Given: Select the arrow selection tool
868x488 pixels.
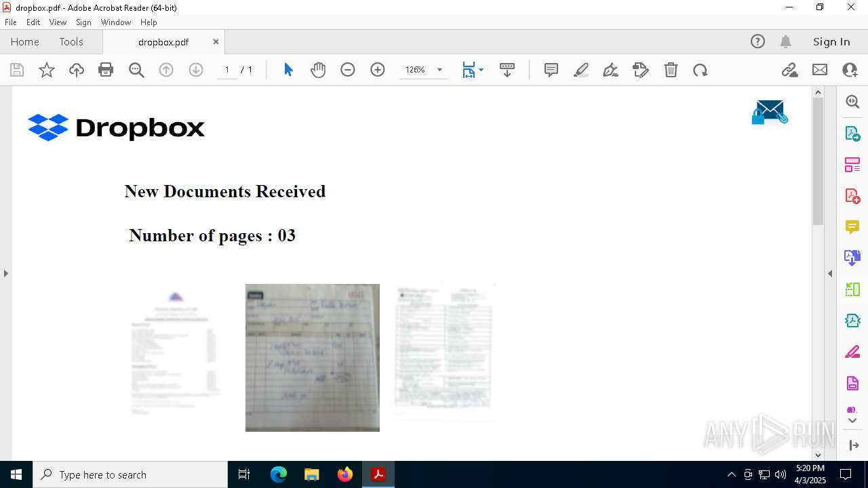Looking at the screenshot, I should coord(288,70).
